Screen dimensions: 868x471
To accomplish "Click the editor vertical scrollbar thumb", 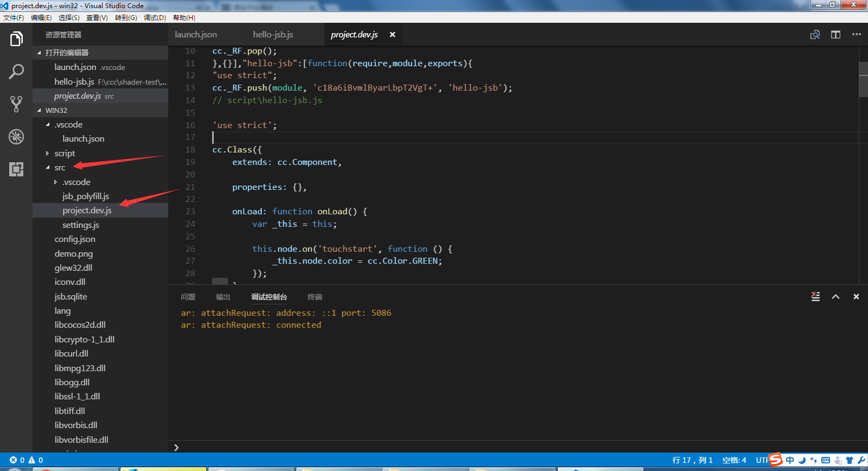I will click(864, 80).
